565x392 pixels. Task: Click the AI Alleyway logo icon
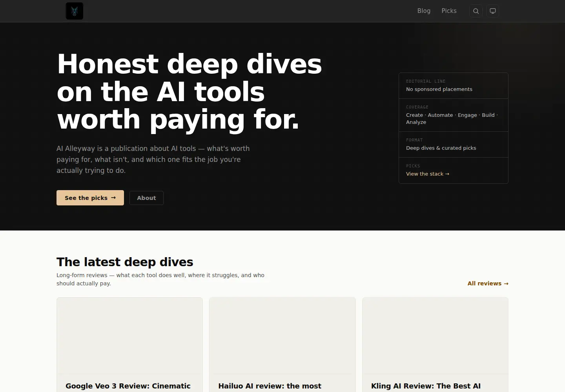coord(75,11)
